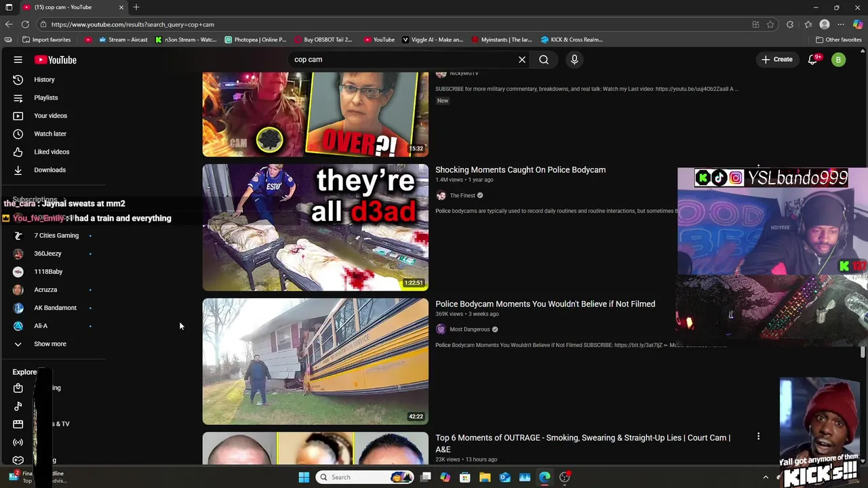Start voice search with microphone icon

point(574,60)
